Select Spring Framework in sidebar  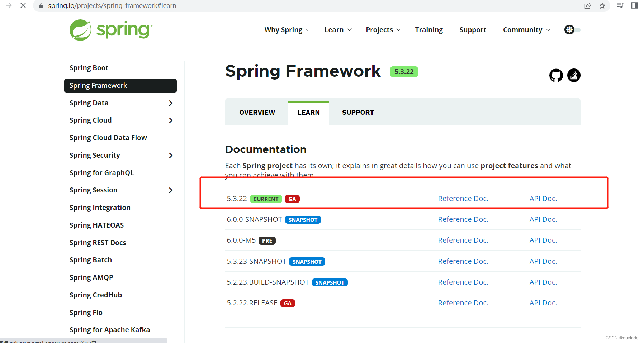[x=120, y=86]
